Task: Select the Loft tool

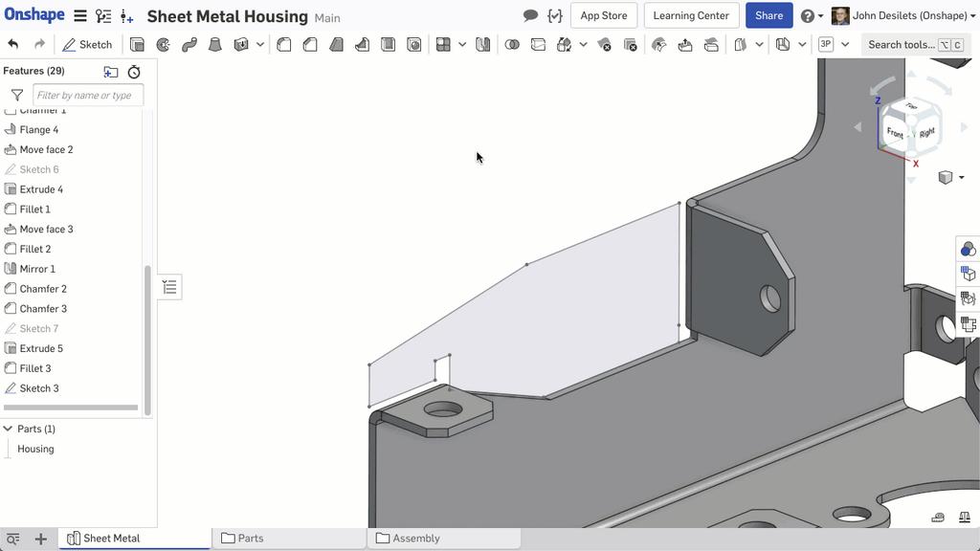Action: tap(214, 44)
